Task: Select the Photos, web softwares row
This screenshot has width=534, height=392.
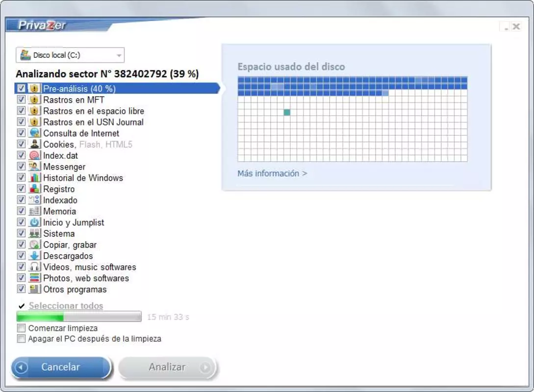Action: [86, 278]
